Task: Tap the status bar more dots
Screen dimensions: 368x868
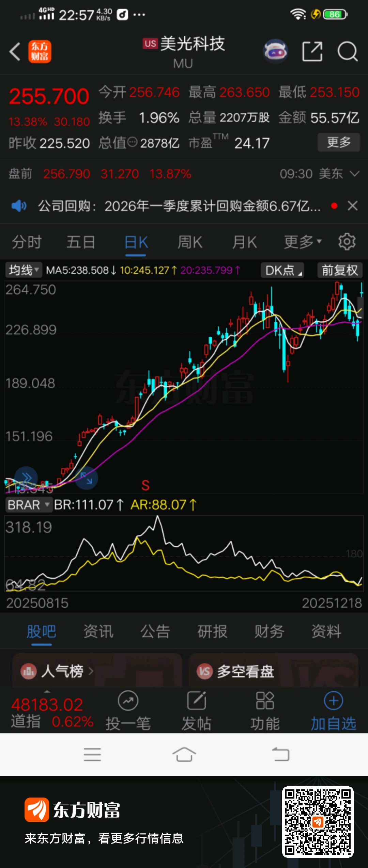Action: 139,15
